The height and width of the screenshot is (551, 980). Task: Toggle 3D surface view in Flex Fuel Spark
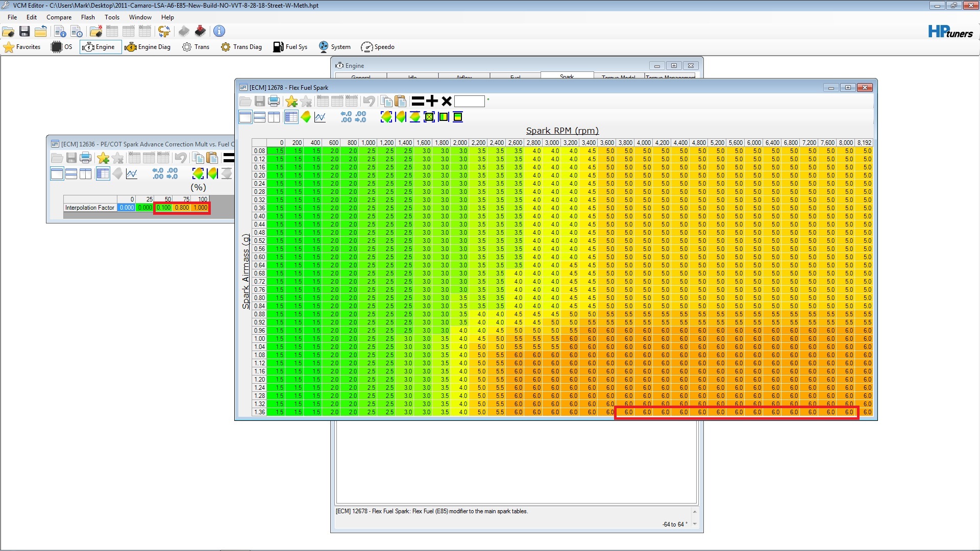pos(306,117)
